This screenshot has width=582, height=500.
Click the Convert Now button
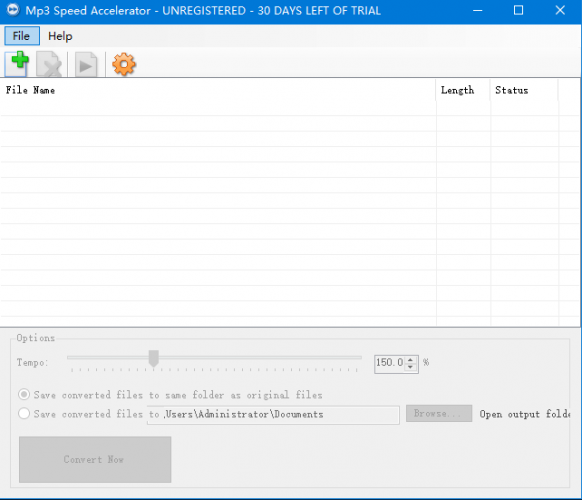tap(95, 460)
